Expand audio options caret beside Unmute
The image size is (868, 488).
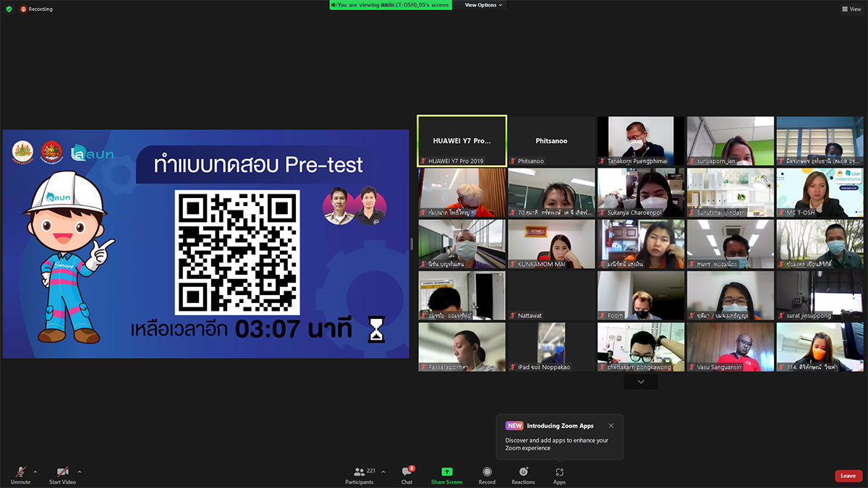click(35, 472)
